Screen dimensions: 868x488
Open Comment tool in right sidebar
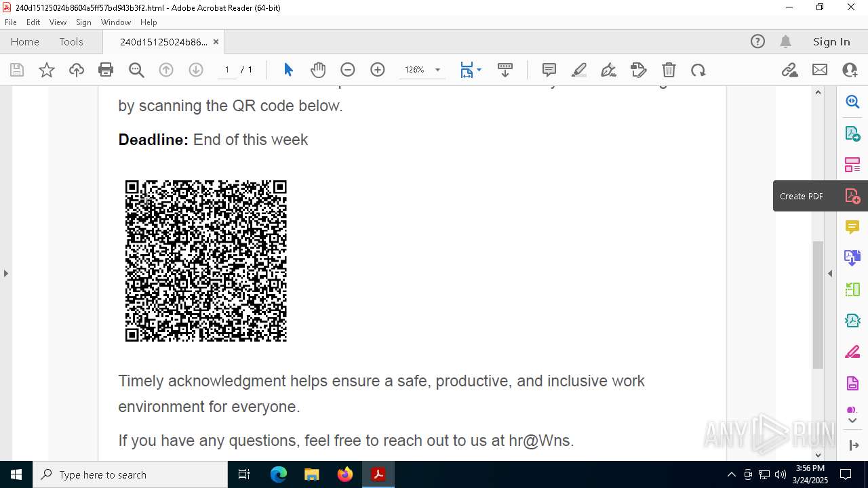(852, 226)
